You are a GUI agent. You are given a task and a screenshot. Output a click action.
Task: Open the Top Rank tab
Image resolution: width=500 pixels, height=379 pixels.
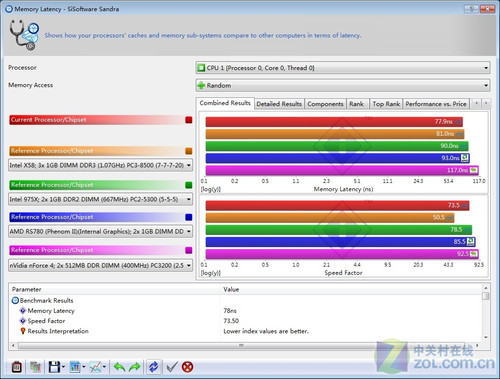pos(386,104)
